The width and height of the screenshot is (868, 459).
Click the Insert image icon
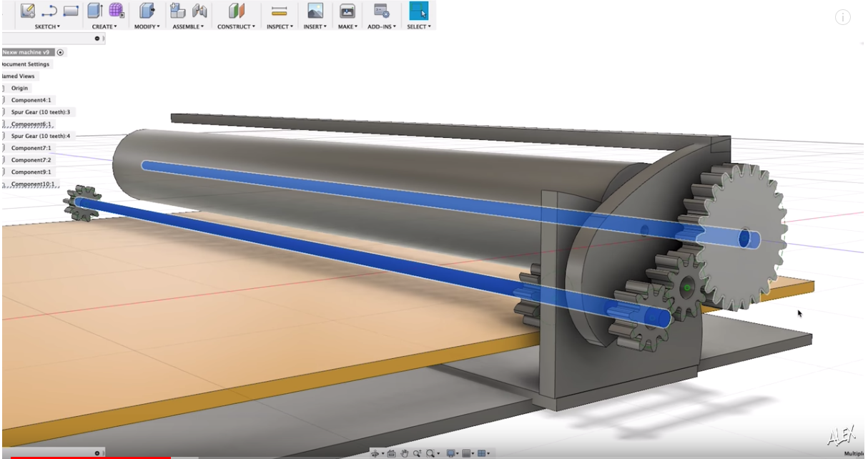(x=315, y=11)
